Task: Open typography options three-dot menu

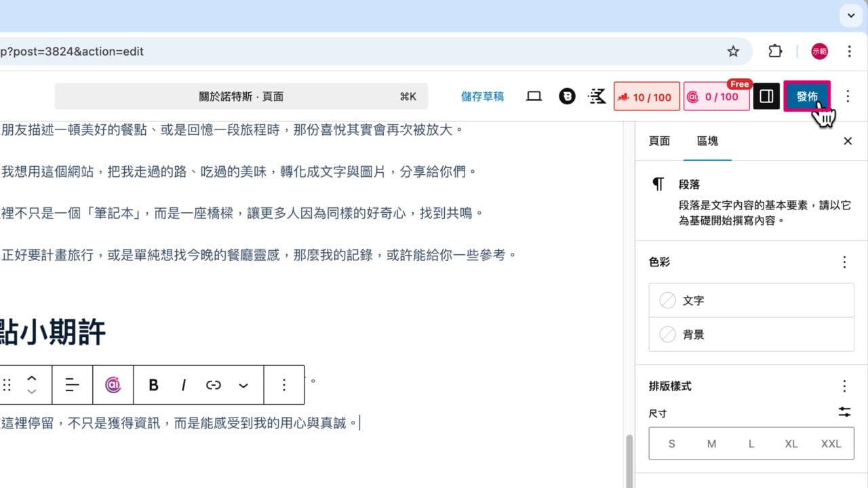Action: [x=844, y=386]
